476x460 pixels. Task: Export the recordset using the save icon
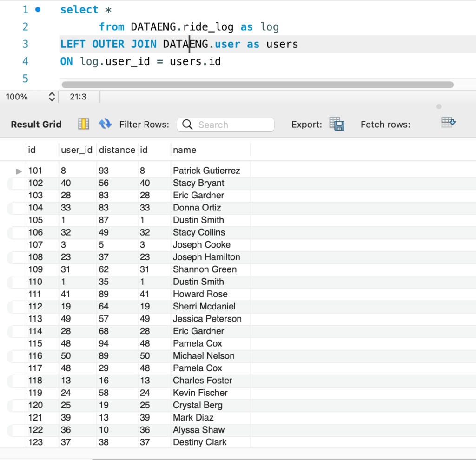[x=337, y=124]
